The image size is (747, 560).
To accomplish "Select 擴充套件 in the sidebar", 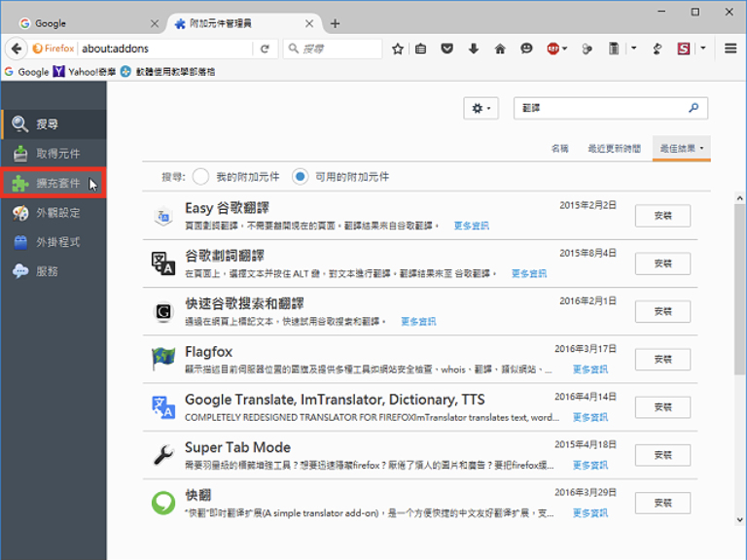I will pyautogui.click(x=53, y=183).
